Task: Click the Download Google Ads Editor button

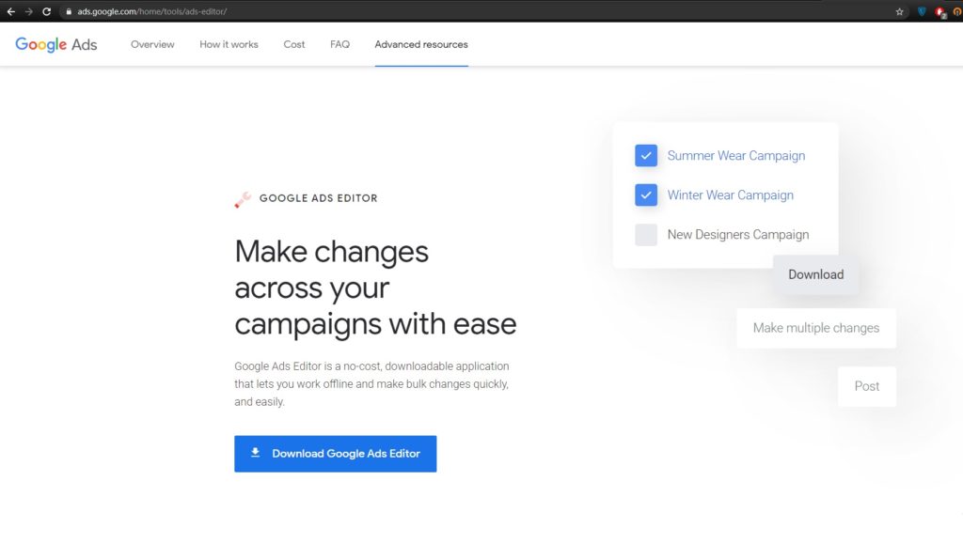Action: [335, 454]
